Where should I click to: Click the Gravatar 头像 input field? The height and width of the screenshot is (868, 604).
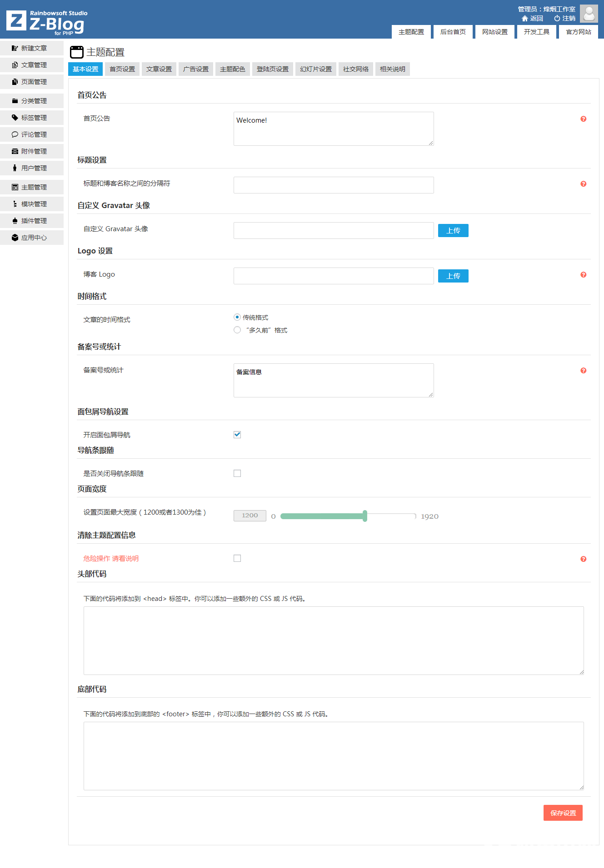coord(334,230)
